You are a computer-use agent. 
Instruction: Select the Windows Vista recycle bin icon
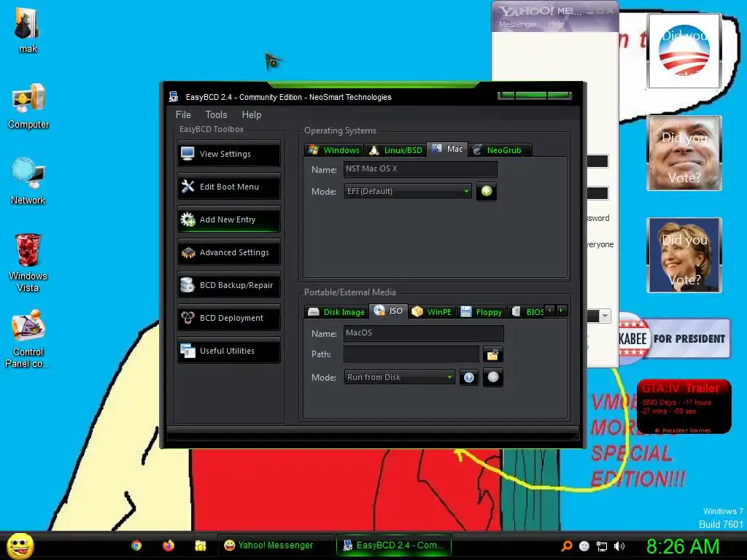[28, 262]
